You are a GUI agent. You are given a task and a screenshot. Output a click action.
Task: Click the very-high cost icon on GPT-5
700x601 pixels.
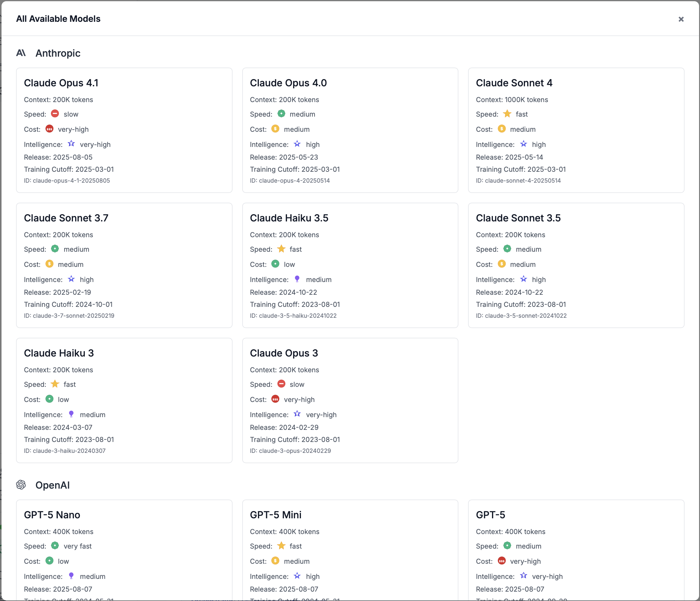501,561
